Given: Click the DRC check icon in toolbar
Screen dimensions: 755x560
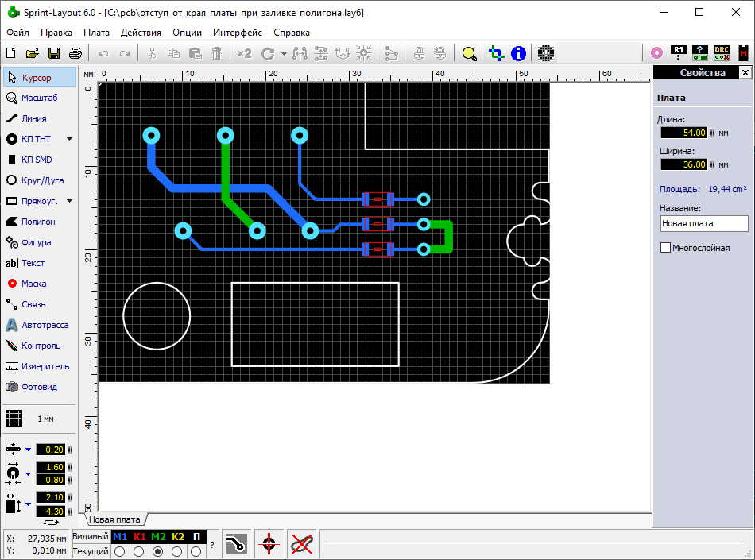Looking at the screenshot, I should click(x=722, y=53).
